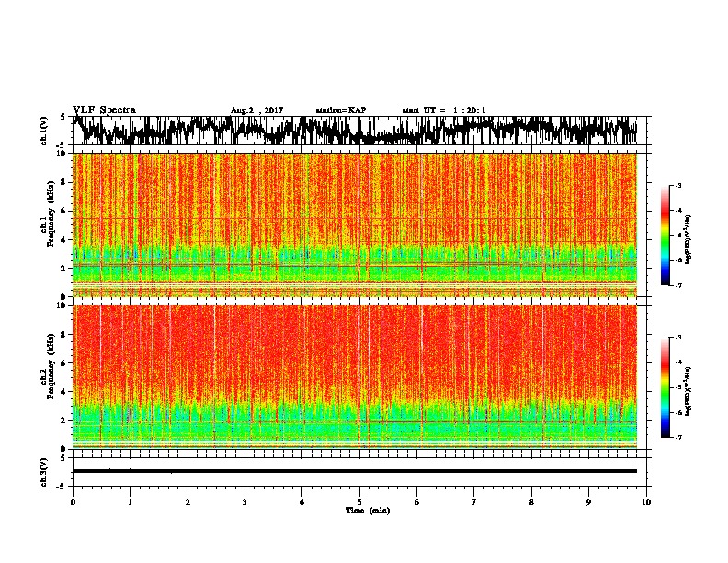Click the "-7" tick on ch.1 colorbar

(677, 285)
